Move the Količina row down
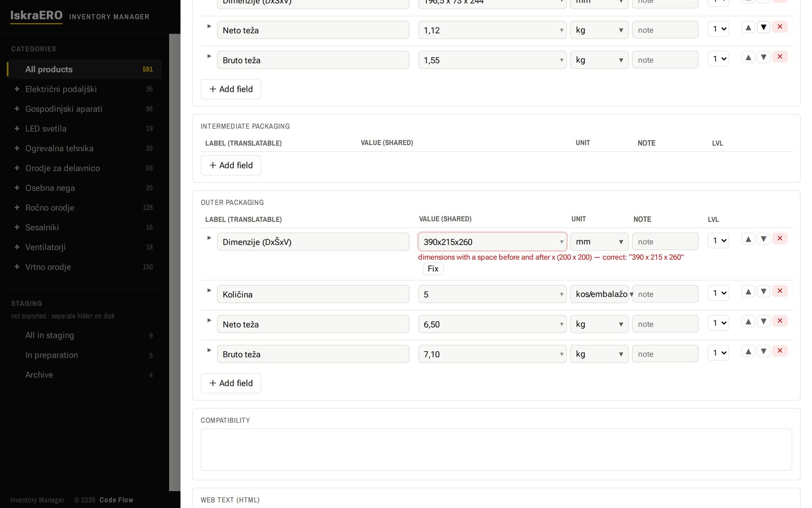The width and height of the screenshot is (812, 508). coord(763,292)
